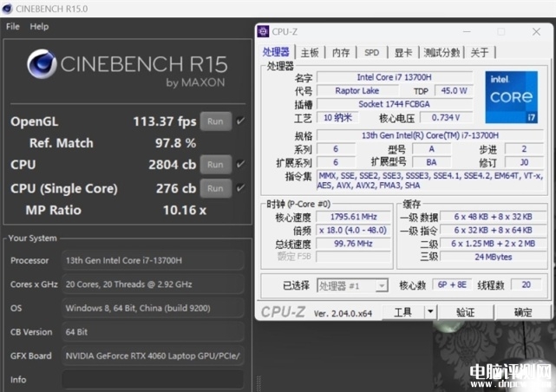556x392 pixels.
Task: Click the 一级 数据 cache value
Action: tap(494, 217)
